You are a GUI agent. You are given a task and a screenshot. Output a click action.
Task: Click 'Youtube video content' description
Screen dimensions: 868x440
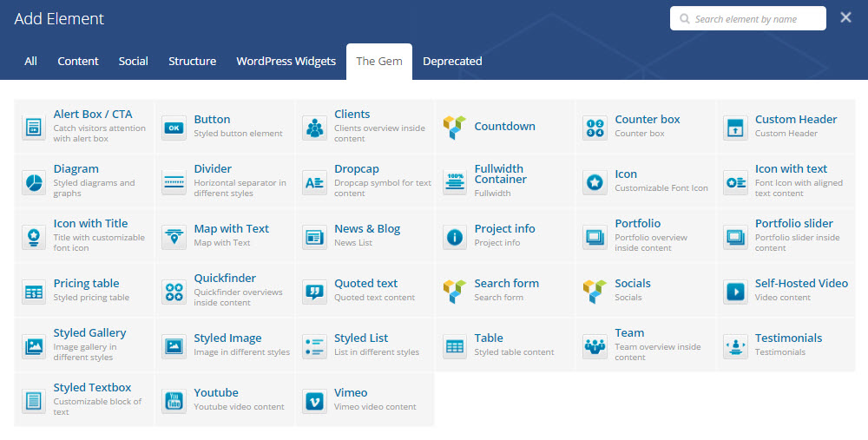[240, 407]
